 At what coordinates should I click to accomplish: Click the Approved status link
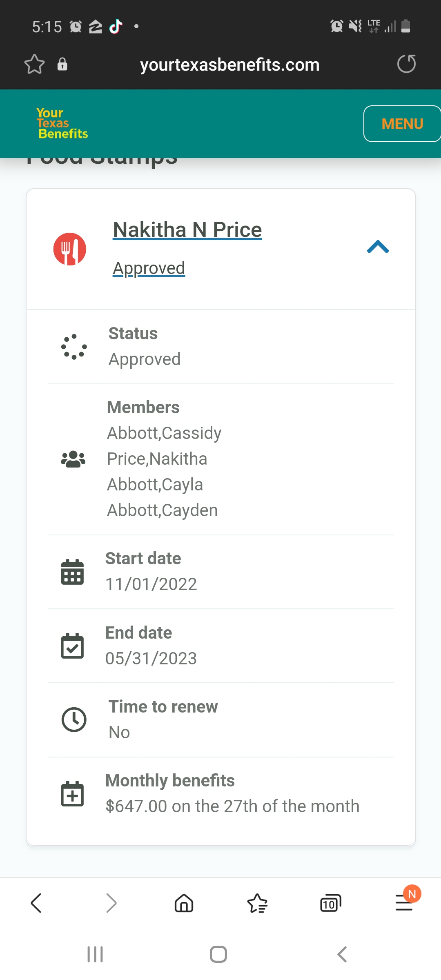pos(149,268)
